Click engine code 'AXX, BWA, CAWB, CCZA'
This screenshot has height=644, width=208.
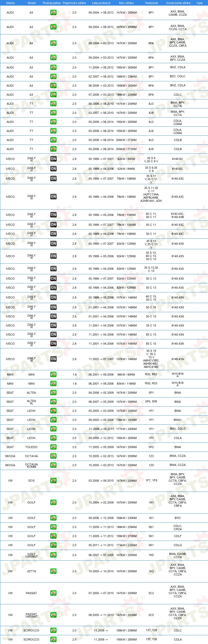pyautogui.click(x=178, y=13)
